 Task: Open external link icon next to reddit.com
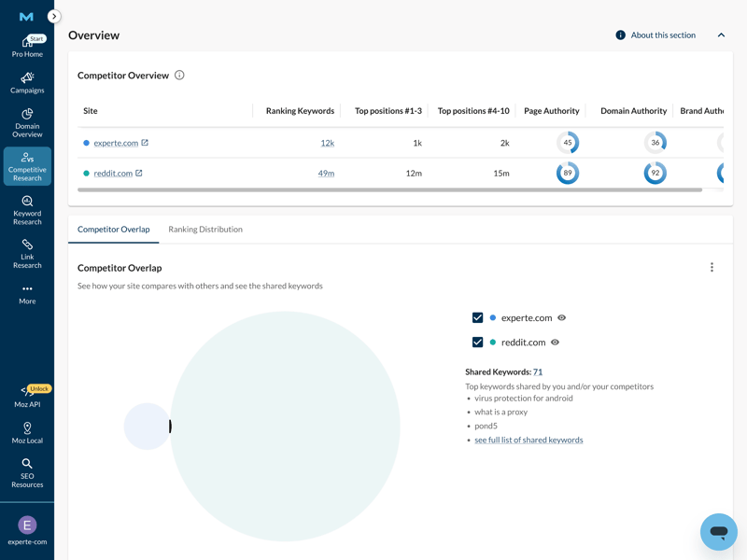[139, 173]
